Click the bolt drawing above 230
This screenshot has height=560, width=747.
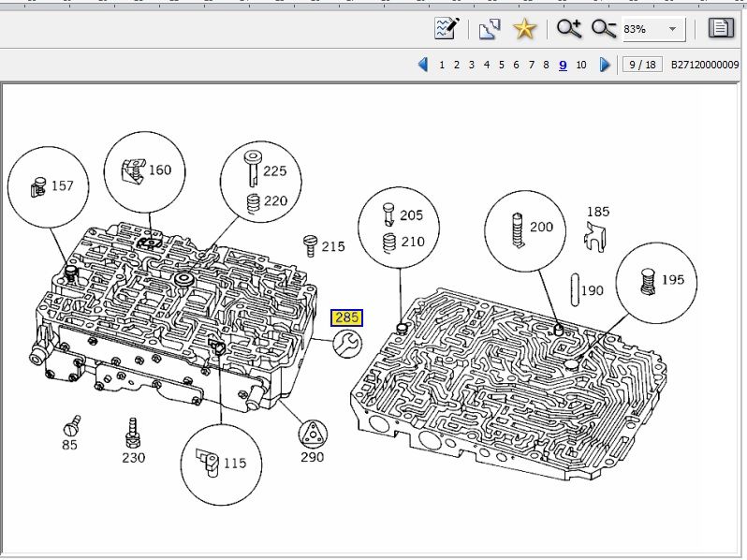tap(132, 433)
